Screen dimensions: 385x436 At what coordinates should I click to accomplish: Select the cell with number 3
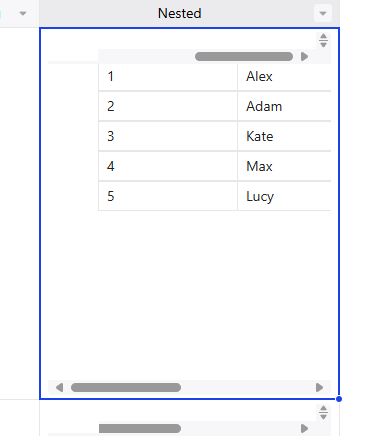(x=168, y=136)
